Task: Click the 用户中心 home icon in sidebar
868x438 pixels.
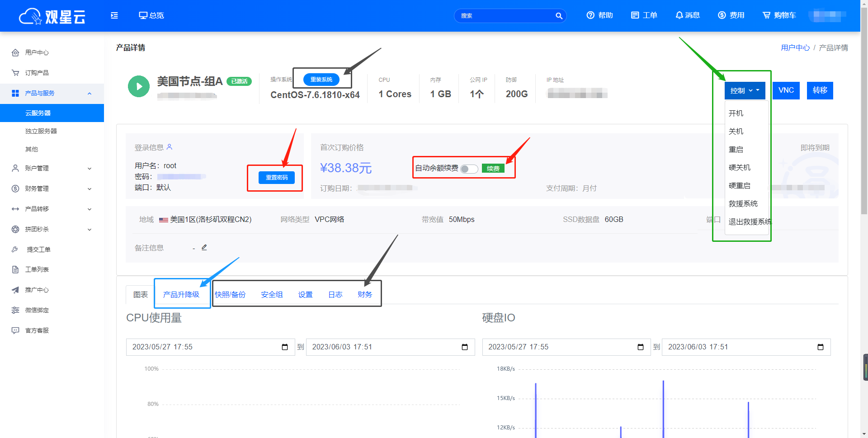Action: (15, 52)
